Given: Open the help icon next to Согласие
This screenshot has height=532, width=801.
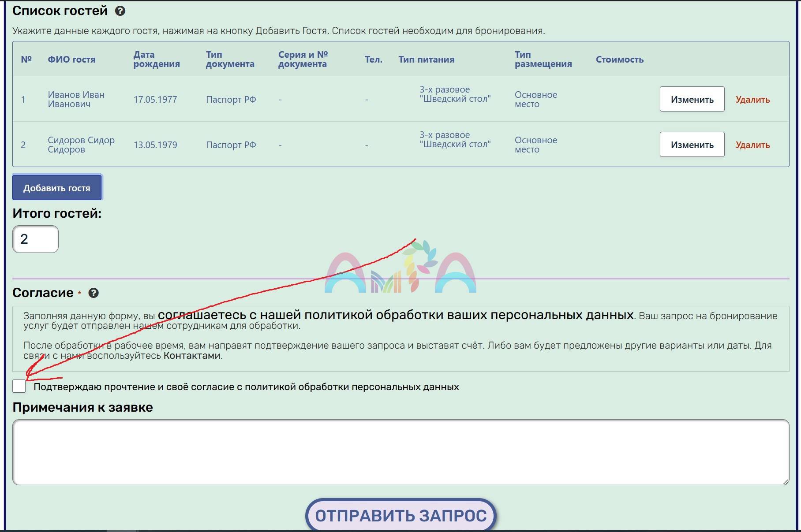Looking at the screenshot, I should click(94, 293).
